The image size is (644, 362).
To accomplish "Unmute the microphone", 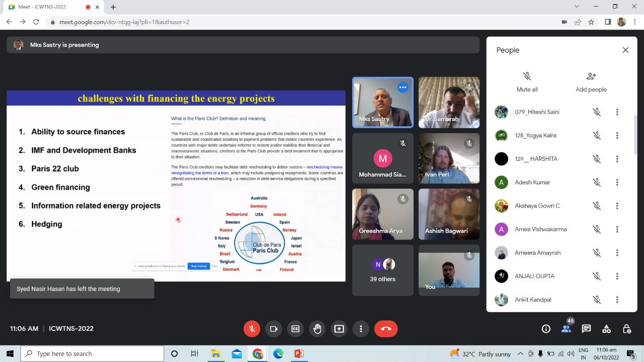I will click(x=252, y=329).
